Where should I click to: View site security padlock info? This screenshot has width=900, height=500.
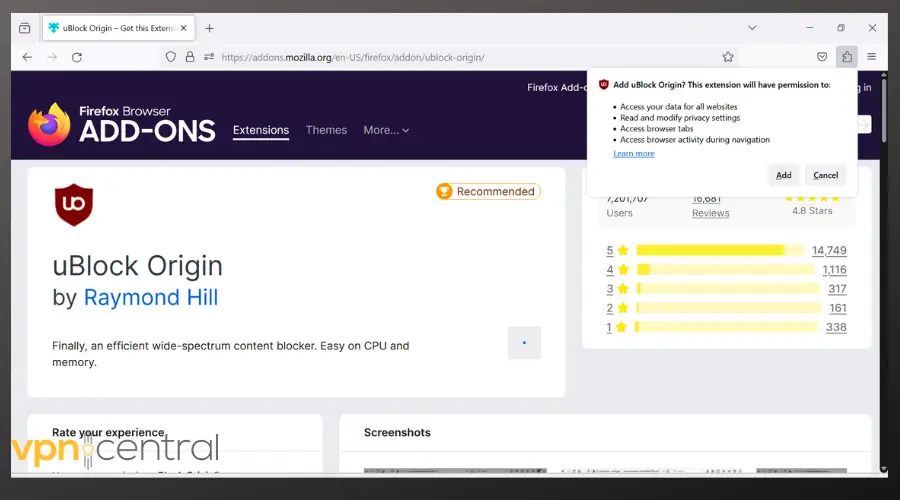(190, 57)
